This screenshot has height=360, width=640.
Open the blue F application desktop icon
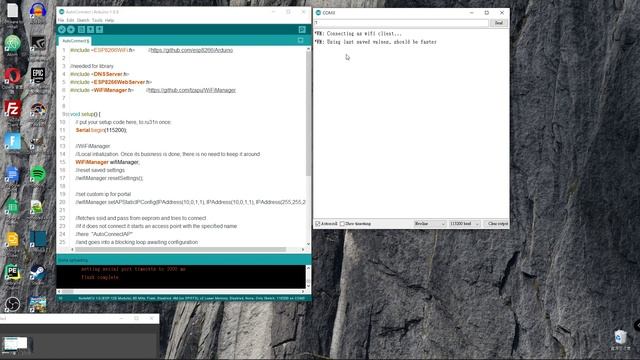pyautogui.click(x=13, y=142)
